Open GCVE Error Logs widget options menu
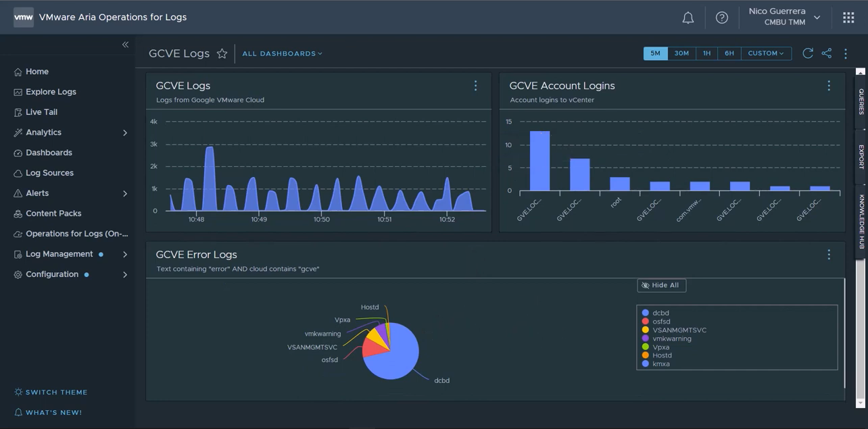868x429 pixels. coord(829,255)
